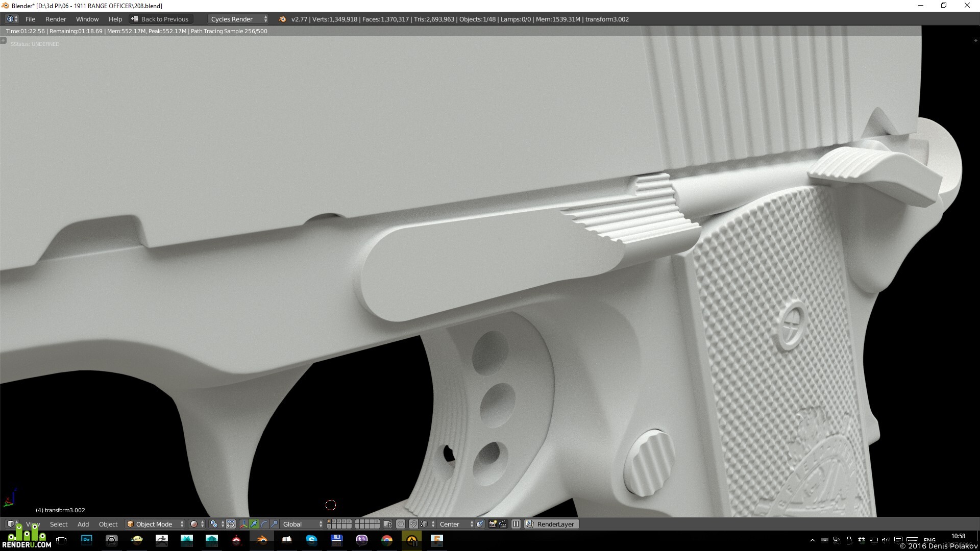
Task: Open the Object Mode dropdown
Action: (x=155, y=524)
